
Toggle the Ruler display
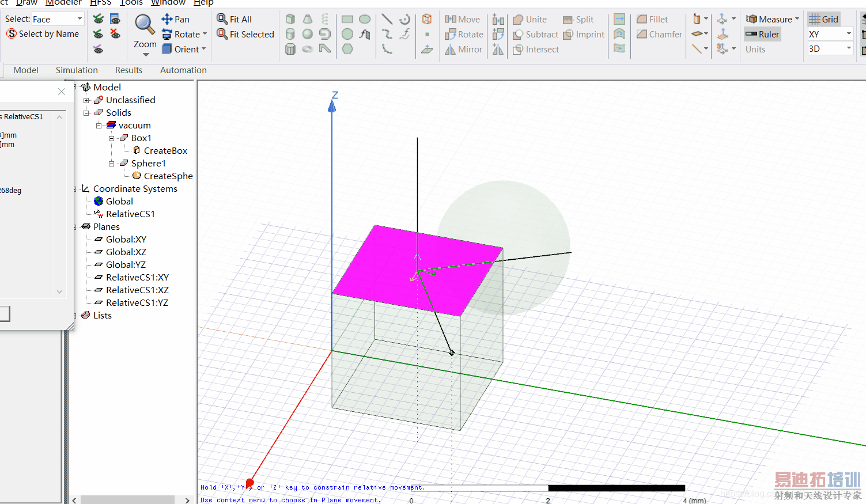point(762,34)
